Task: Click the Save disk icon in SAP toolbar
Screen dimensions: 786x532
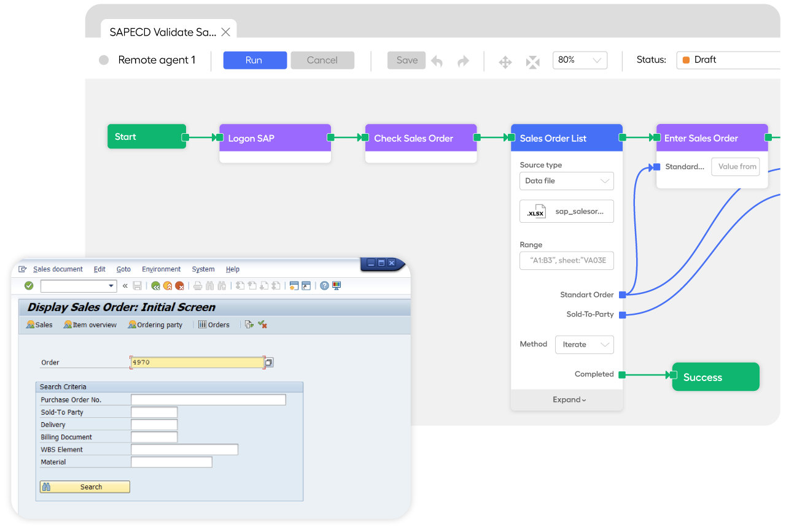Action: point(138,285)
